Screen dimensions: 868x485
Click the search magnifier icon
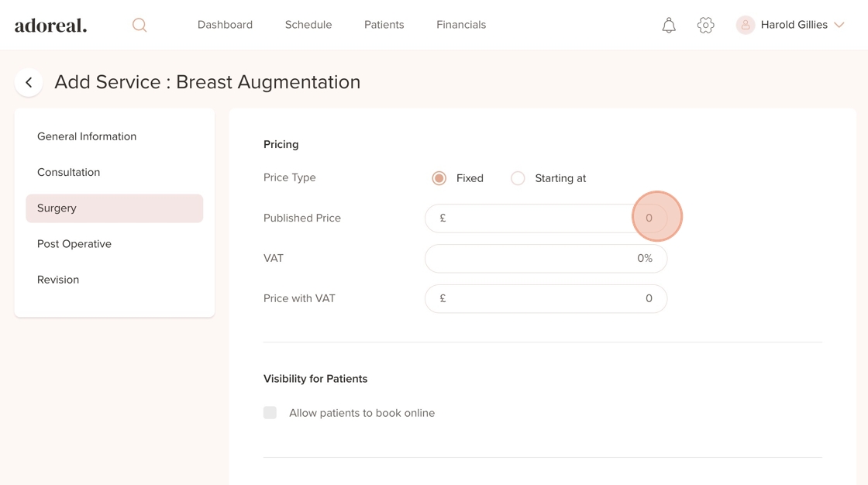point(139,25)
